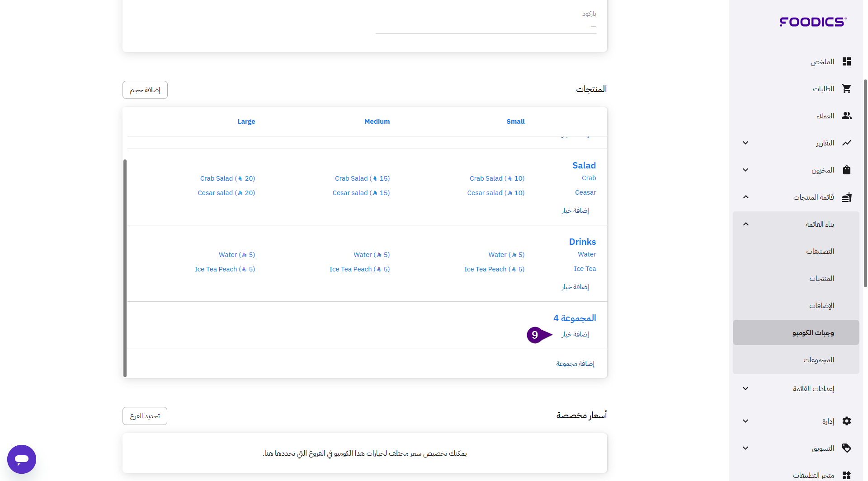Click the select branch button

click(x=145, y=416)
